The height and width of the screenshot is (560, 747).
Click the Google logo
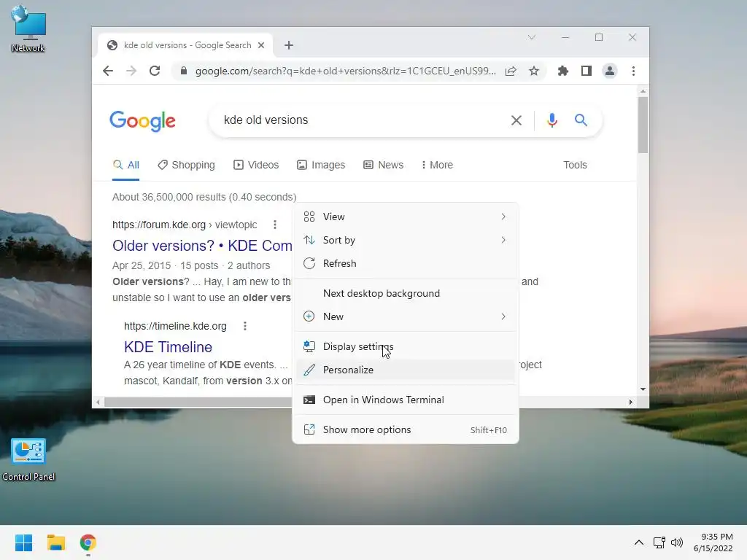[x=142, y=121]
